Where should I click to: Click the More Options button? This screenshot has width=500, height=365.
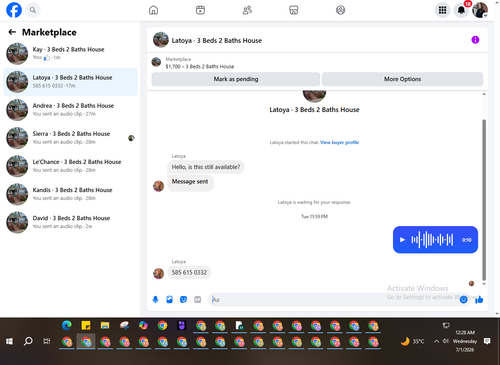pyautogui.click(x=402, y=79)
